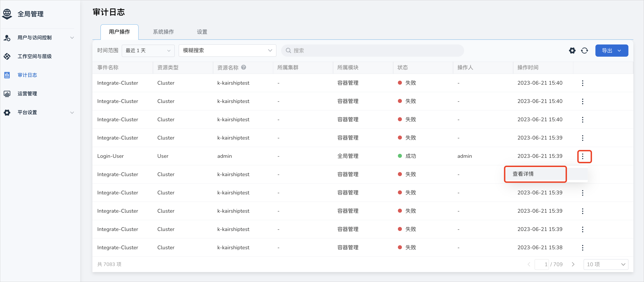644x282 pixels.
Task: Click the 所属模块 column header
Action: click(x=348, y=68)
